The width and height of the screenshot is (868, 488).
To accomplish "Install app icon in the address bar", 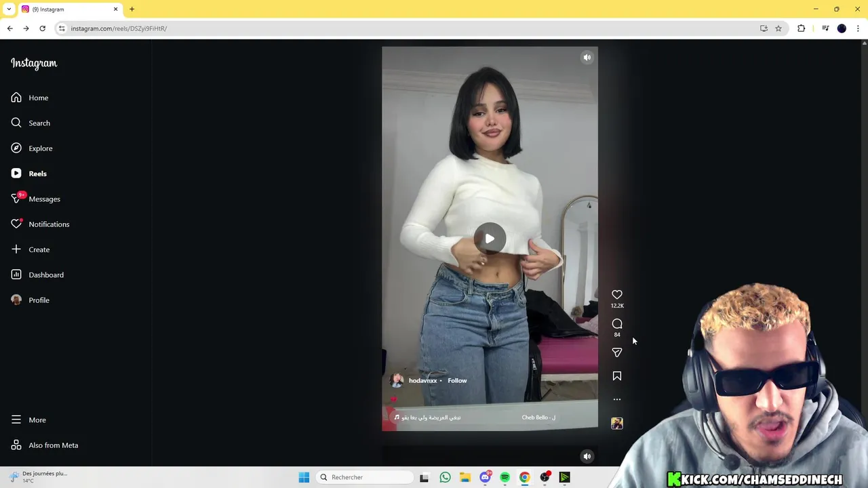I will (764, 28).
